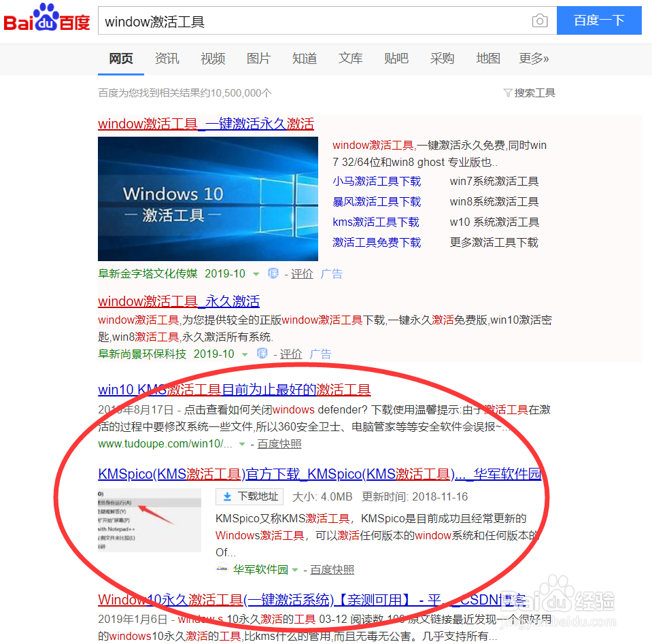The width and height of the screenshot is (652, 644).
Task: Open ad result window激活工具_一键激活永久激活
Action: pos(206,124)
